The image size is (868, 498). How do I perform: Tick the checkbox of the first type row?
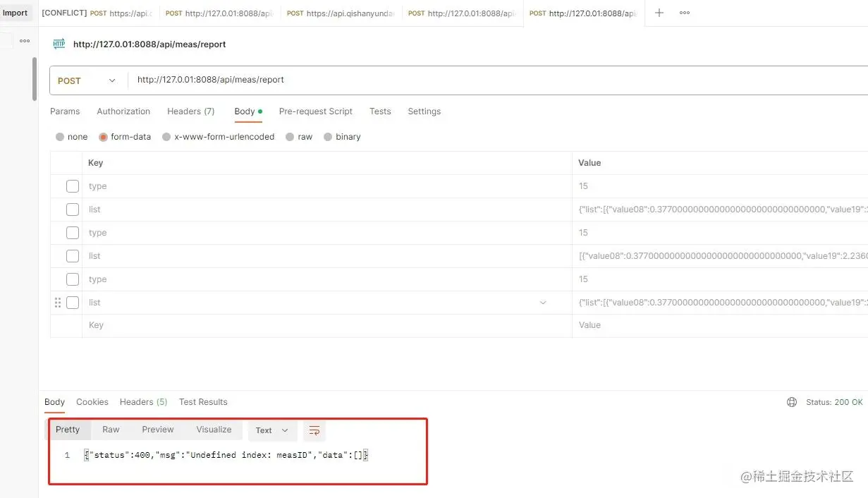tap(73, 186)
